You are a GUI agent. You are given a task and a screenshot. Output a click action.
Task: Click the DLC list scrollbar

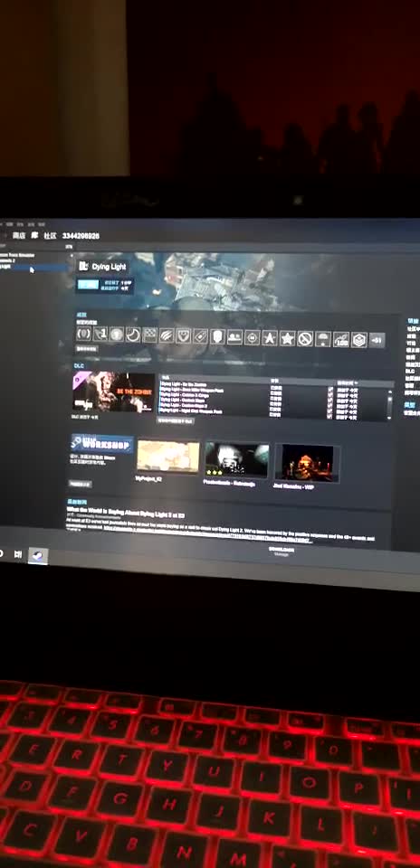pyautogui.click(x=389, y=403)
